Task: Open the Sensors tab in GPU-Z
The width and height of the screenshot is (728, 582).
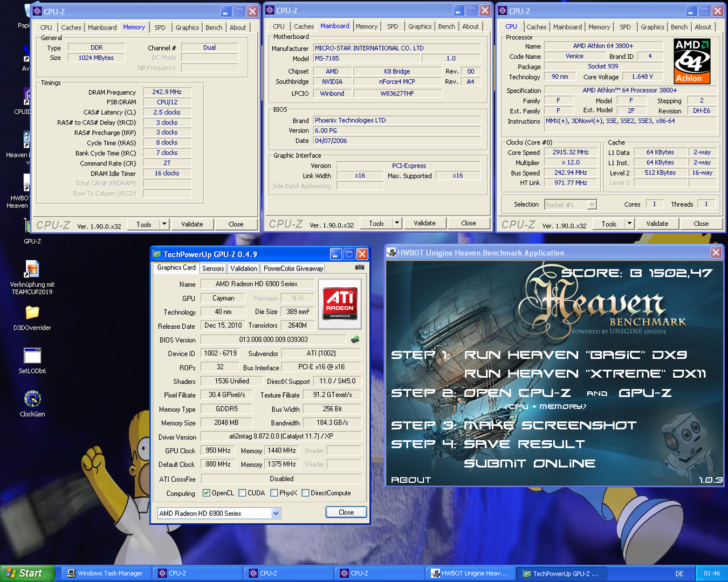Action: (x=213, y=268)
